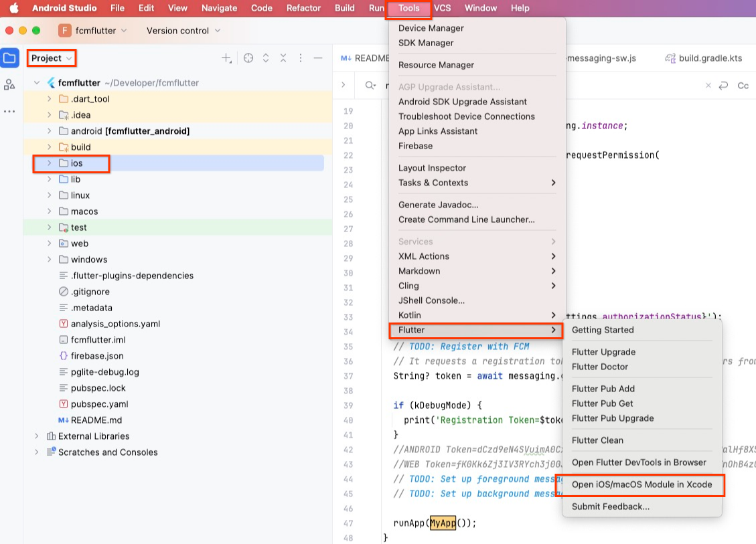
Task: Toggle Match Case (Cc) in search bar
Action: coord(743,86)
